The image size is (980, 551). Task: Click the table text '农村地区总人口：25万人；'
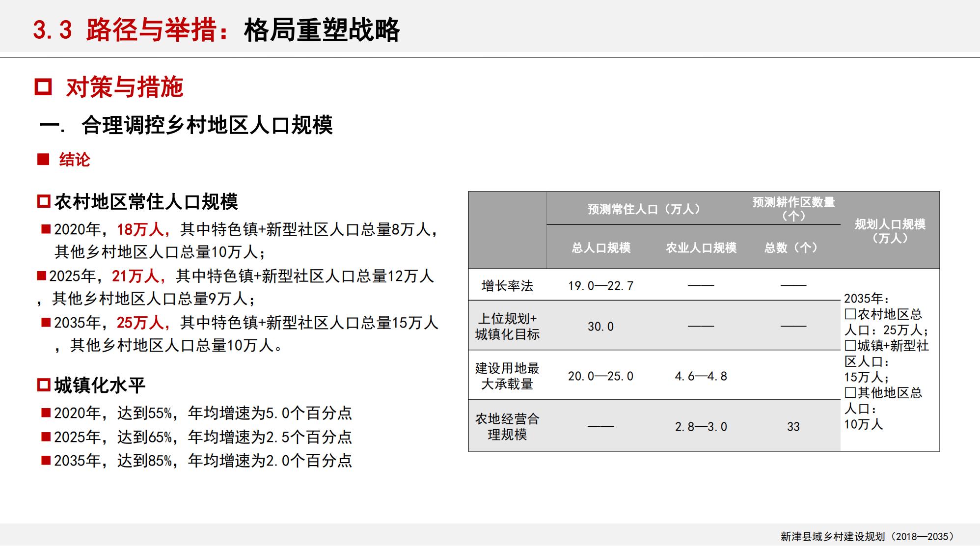(886, 322)
